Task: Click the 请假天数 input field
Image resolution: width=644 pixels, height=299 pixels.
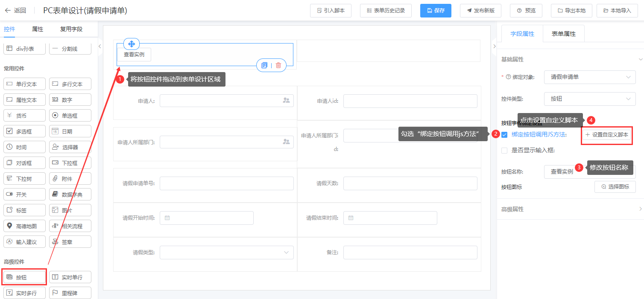Action: (x=410, y=183)
